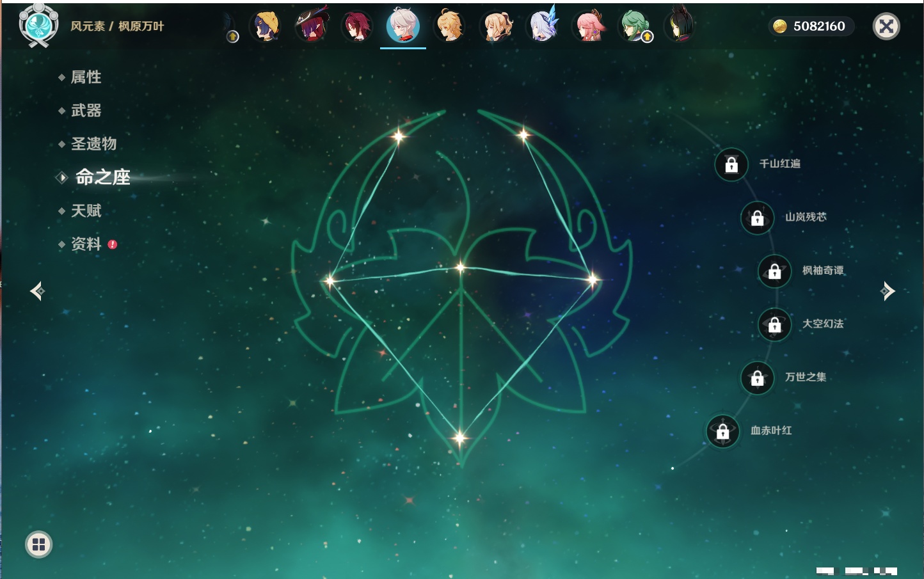The image size is (924, 579).
Task: Click the 血赤叶红 constellation label
Action: (x=771, y=431)
